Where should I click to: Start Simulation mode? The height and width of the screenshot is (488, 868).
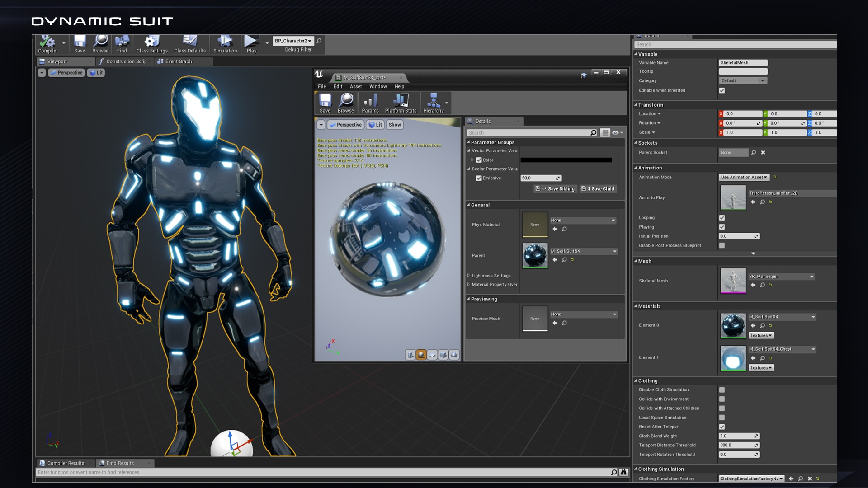[x=225, y=44]
